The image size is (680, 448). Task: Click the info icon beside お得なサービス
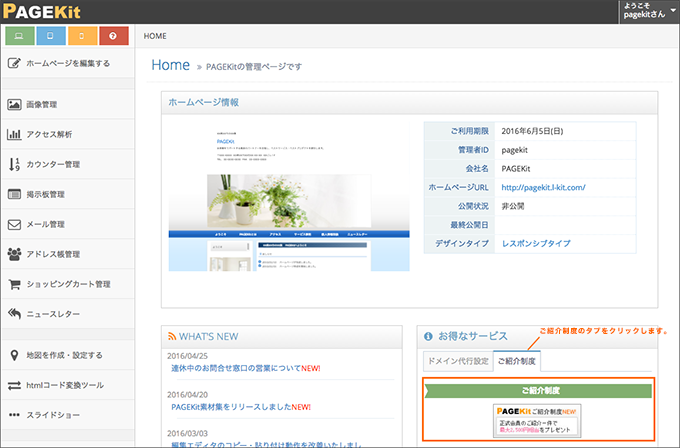tap(428, 336)
